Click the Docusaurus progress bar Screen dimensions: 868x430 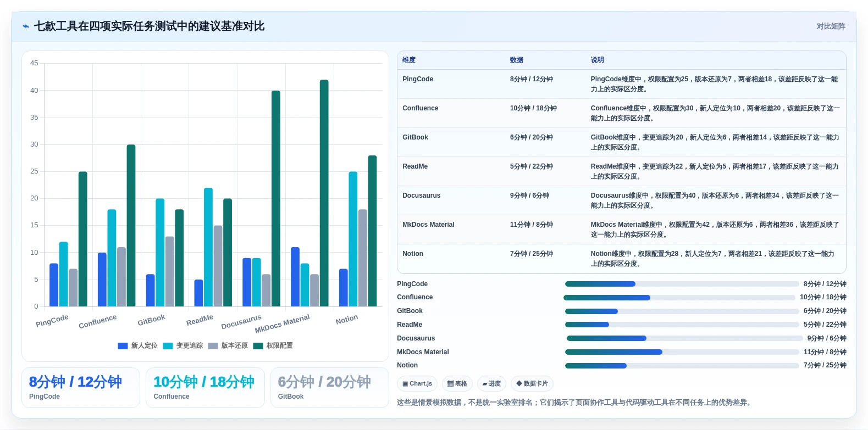pyautogui.click(x=685, y=338)
